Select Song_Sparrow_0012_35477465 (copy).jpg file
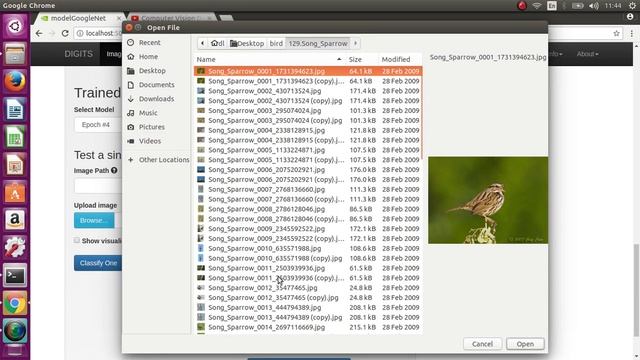The height and width of the screenshot is (360, 640). tap(308, 298)
